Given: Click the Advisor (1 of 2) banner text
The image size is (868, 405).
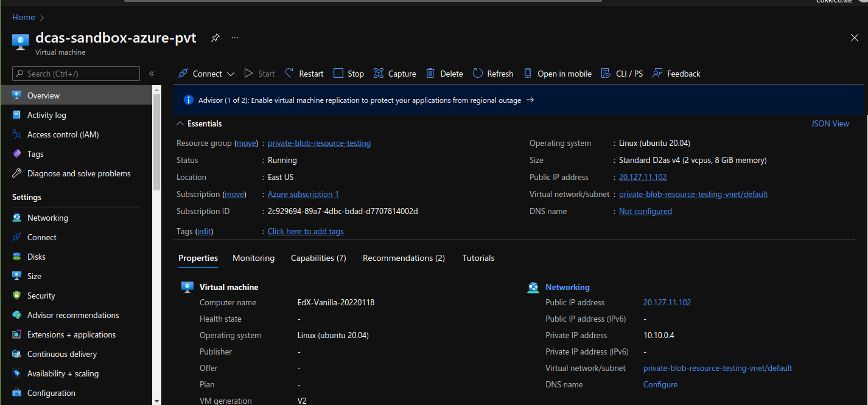Looking at the screenshot, I should tap(360, 100).
